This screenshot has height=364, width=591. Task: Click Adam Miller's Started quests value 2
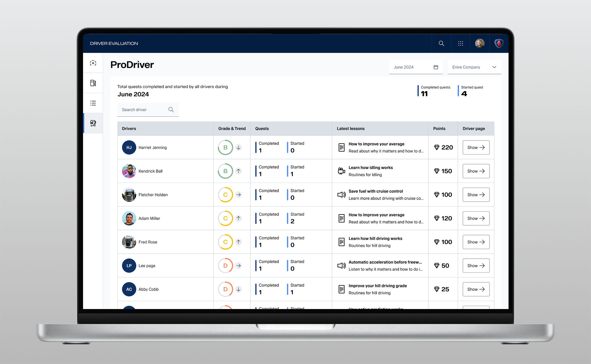293,221
